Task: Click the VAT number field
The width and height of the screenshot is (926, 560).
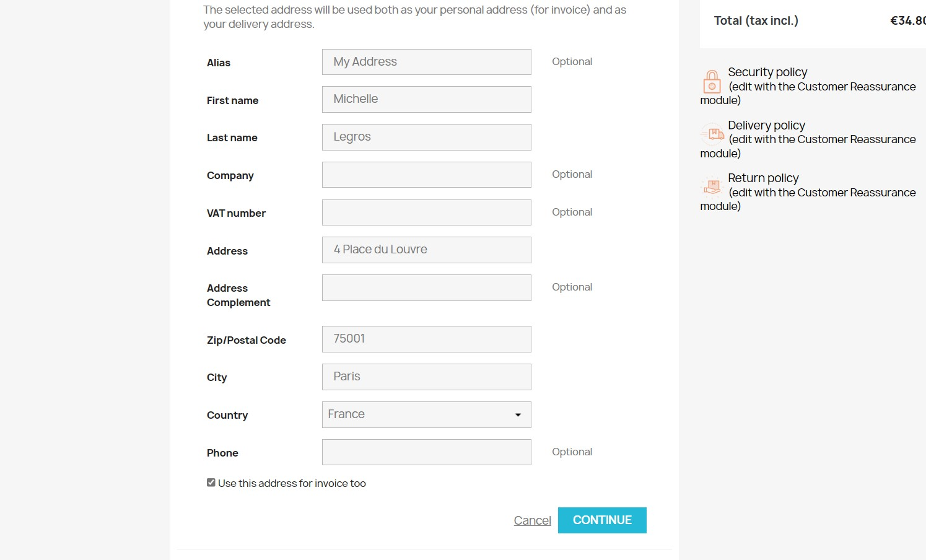Action: pyautogui.click(x=426, y=212)
